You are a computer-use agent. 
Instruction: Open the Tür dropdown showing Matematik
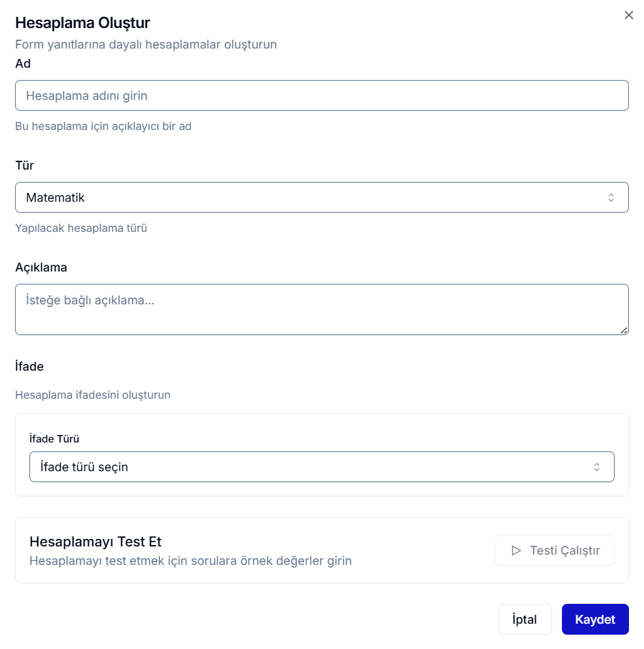click(x=321, y=198)
